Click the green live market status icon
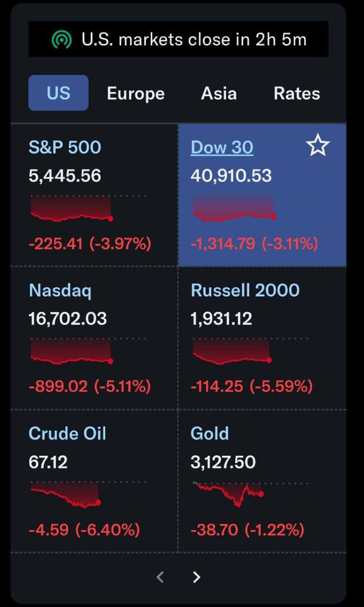Screen dimensions: 364x607 pyautogui.click(x=62, y=39)
